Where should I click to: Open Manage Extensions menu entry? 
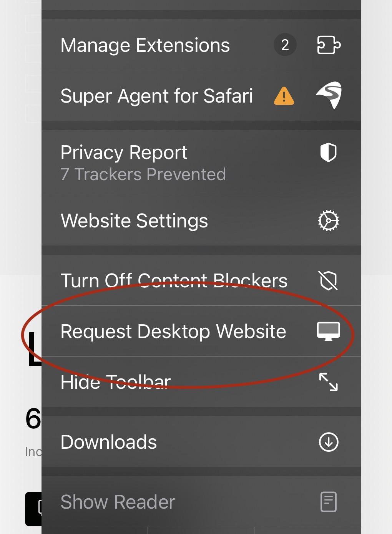201,45
